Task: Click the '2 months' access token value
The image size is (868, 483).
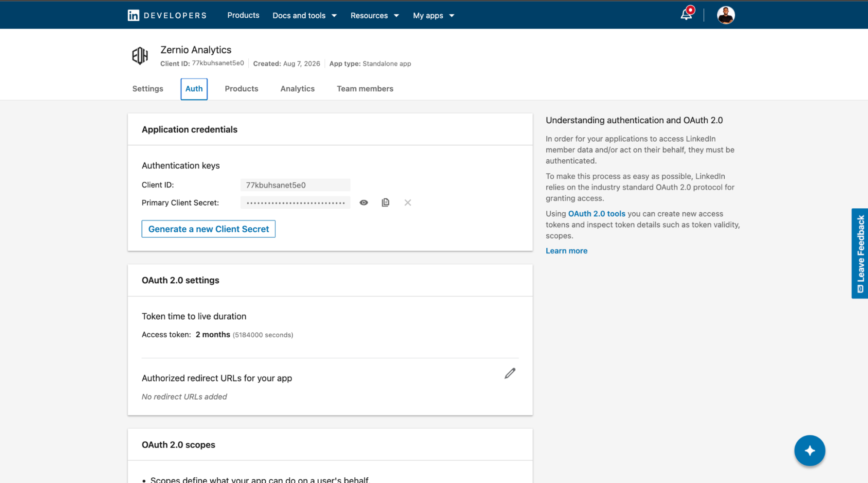Action: pos(213,335)
